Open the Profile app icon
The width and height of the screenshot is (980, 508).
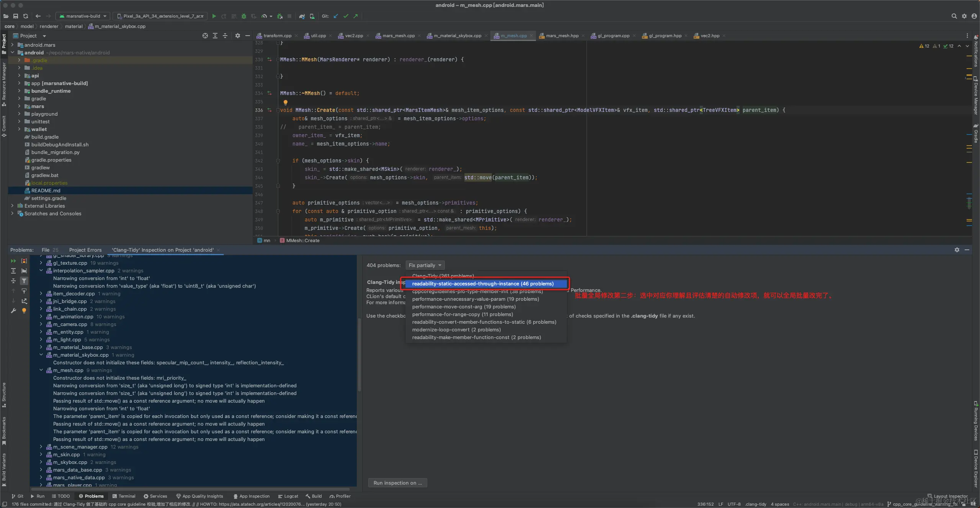[264, 16]
